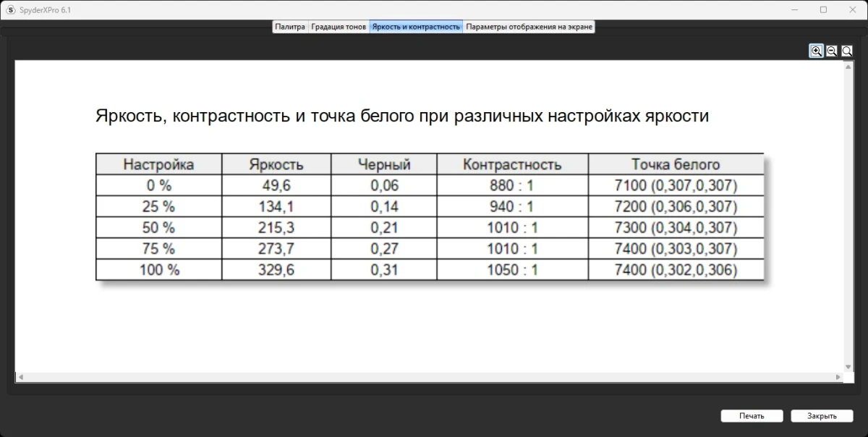Click the Контрастность column header
868x437 pixels.
[x=511, y=164]
